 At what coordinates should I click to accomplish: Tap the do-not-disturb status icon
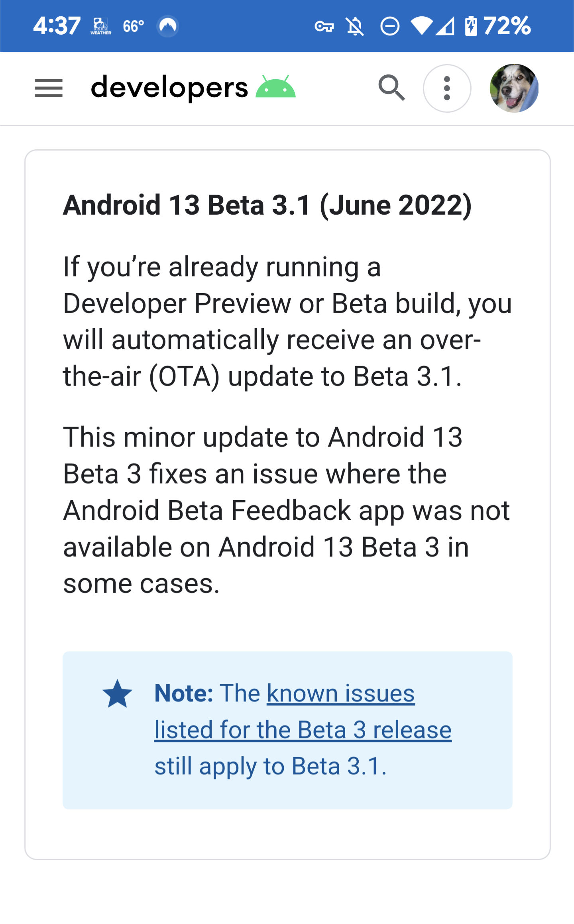click(390, 27)
